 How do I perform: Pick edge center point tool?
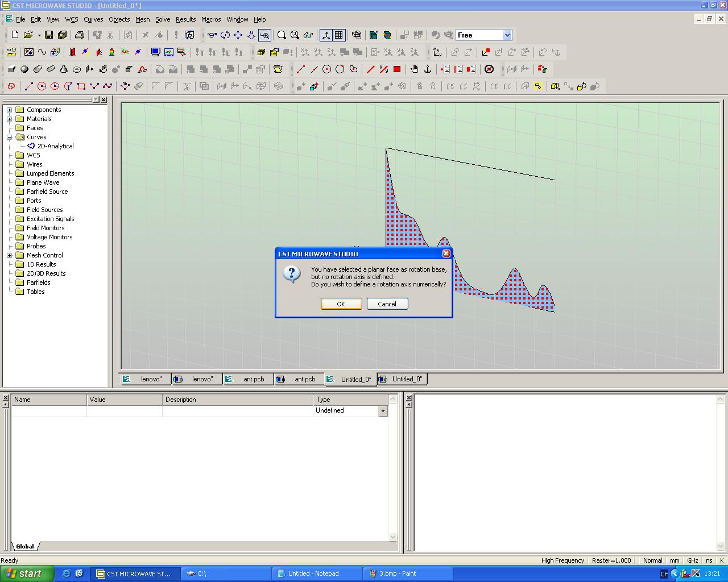tap(314, 69)
